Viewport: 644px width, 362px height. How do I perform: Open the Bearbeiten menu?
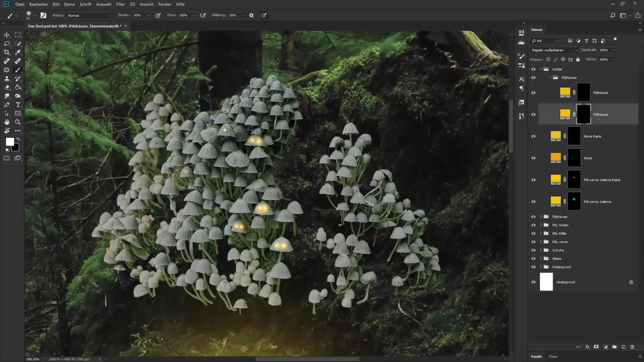39,4
